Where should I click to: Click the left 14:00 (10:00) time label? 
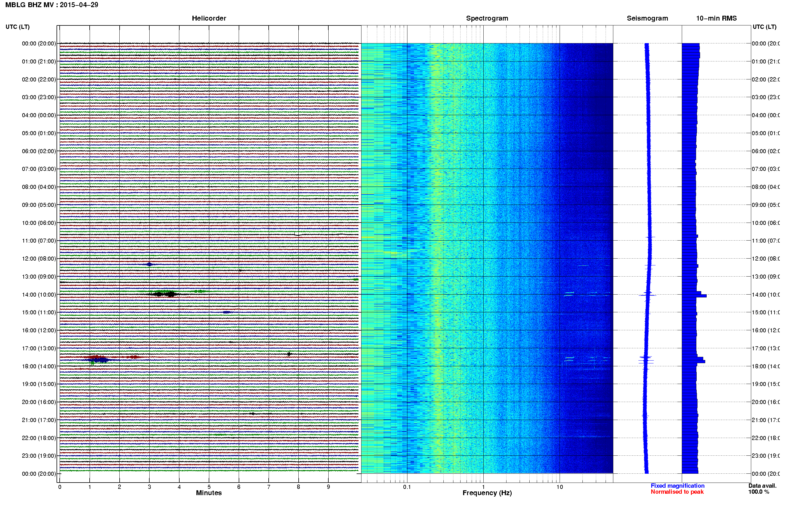coord(39,295)
